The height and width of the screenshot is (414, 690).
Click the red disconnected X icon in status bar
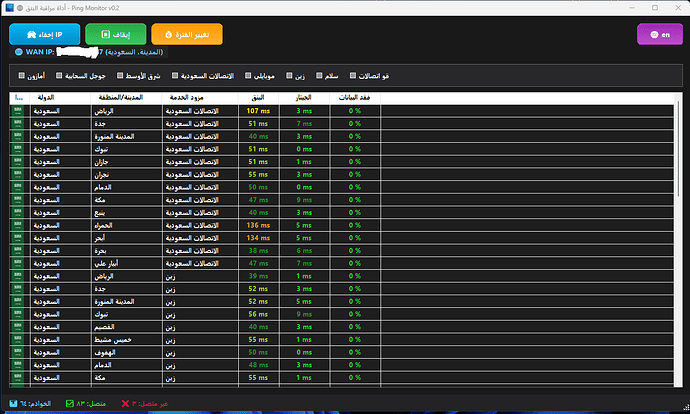(x=125, y=404)
